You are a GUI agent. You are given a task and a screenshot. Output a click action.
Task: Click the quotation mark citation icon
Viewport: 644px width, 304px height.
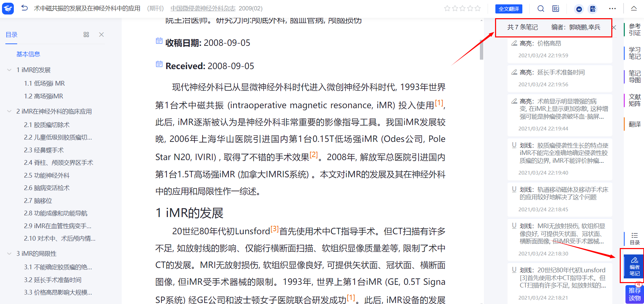point(579,9)
